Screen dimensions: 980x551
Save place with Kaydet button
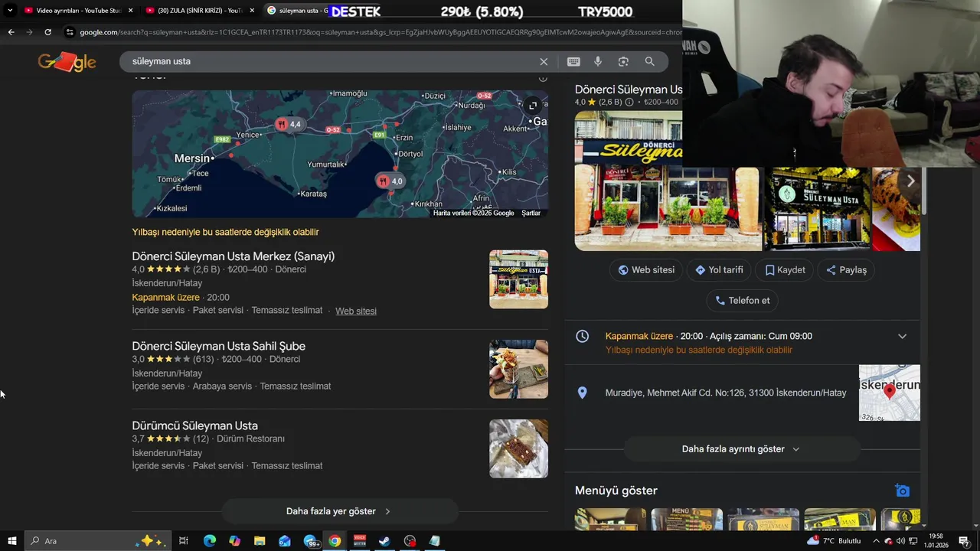coord(785,270)
